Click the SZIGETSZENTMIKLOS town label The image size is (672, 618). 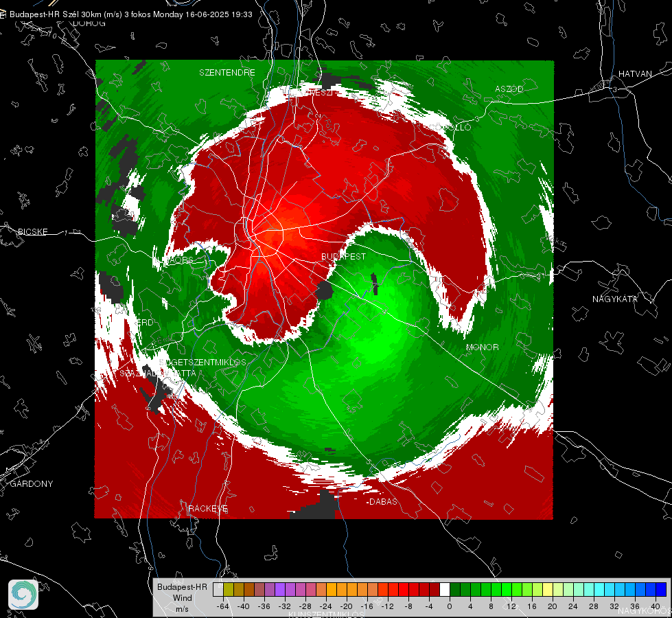pos(202,362)
